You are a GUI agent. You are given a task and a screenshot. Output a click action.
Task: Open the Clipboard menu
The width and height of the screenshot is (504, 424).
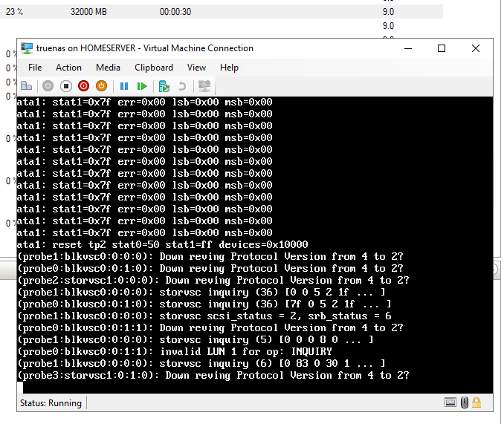pos(154,68)
